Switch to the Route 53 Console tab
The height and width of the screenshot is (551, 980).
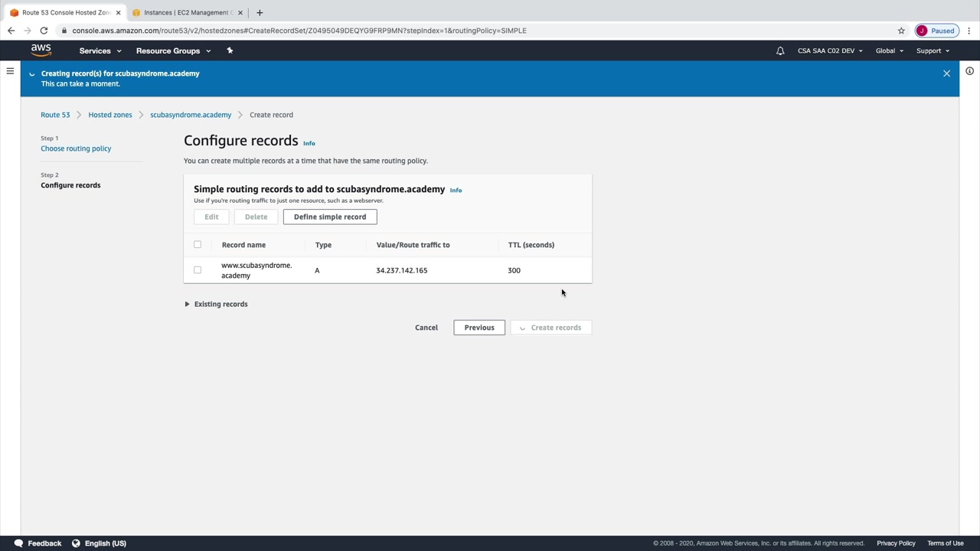click(64, 12)
